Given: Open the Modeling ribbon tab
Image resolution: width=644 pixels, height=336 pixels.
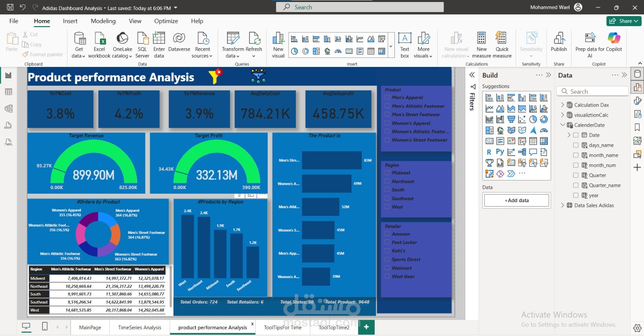Looking at the screenshot, I should 103,21.
